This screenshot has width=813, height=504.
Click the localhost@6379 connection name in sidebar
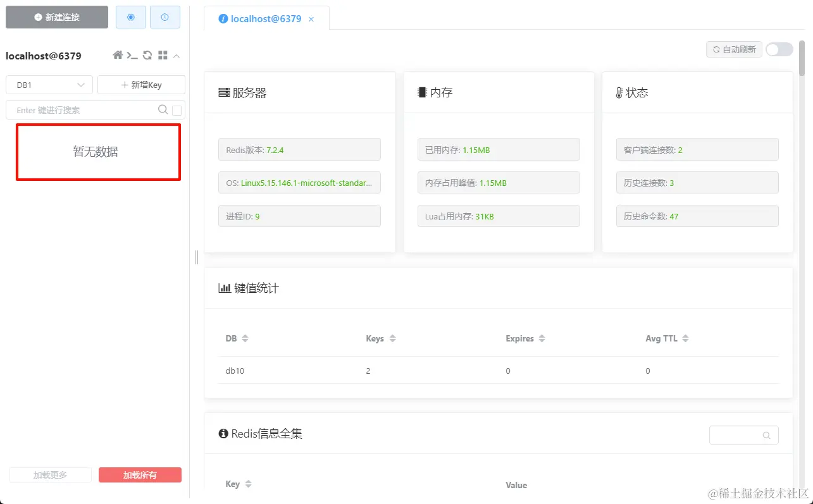pos(44,56)
